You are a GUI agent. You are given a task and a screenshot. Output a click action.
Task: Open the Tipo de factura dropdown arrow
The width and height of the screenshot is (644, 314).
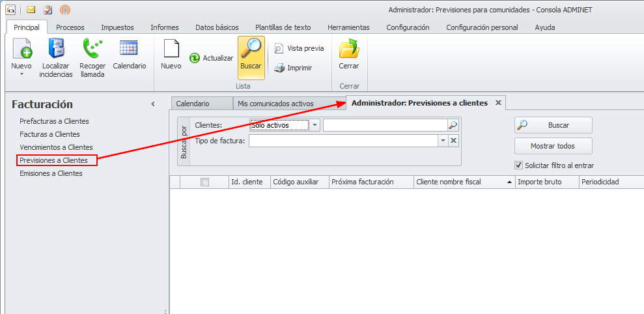pos(443,141)
